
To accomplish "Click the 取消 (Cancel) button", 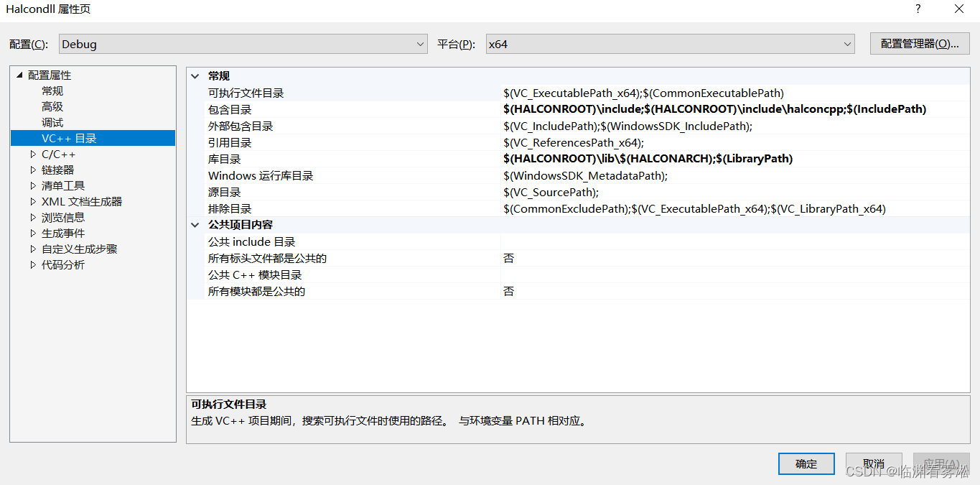I will tap(873, 463).
